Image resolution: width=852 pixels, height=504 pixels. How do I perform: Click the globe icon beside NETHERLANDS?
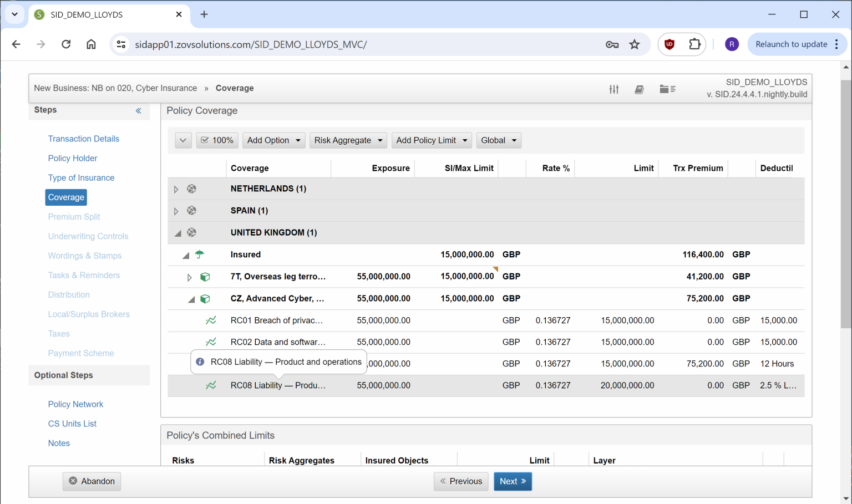191,189
